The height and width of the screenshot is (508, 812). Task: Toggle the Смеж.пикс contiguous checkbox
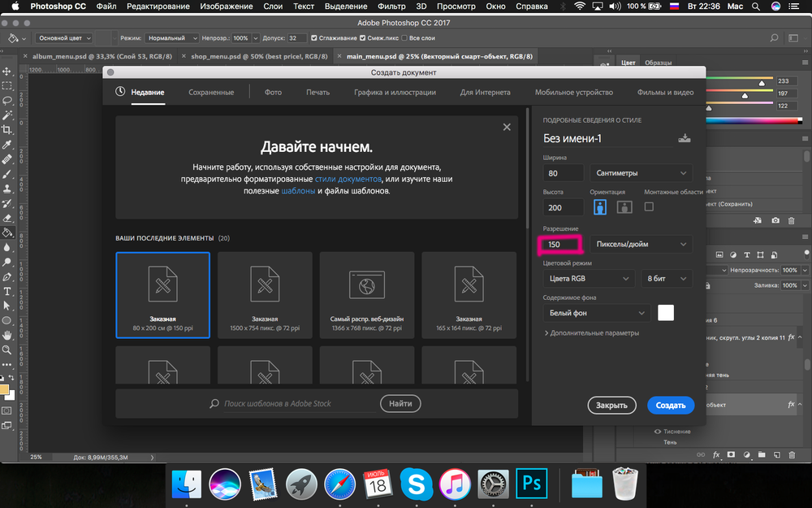(x=362, y=38)
